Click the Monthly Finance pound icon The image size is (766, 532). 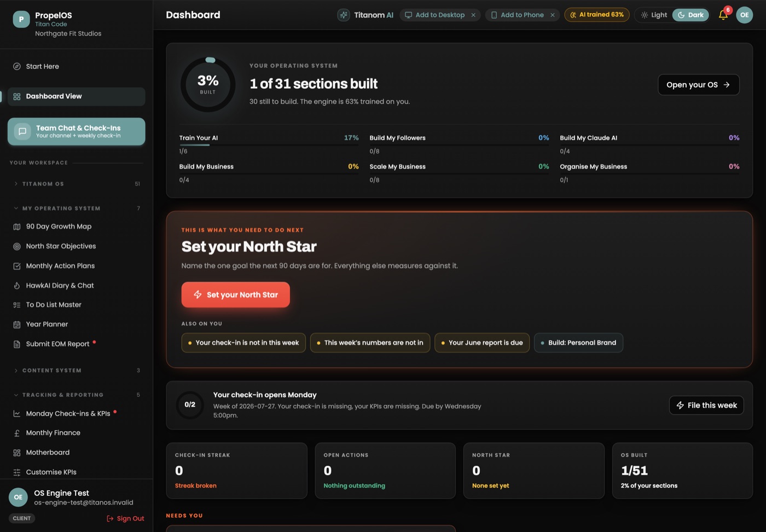(x=17, y=433)
